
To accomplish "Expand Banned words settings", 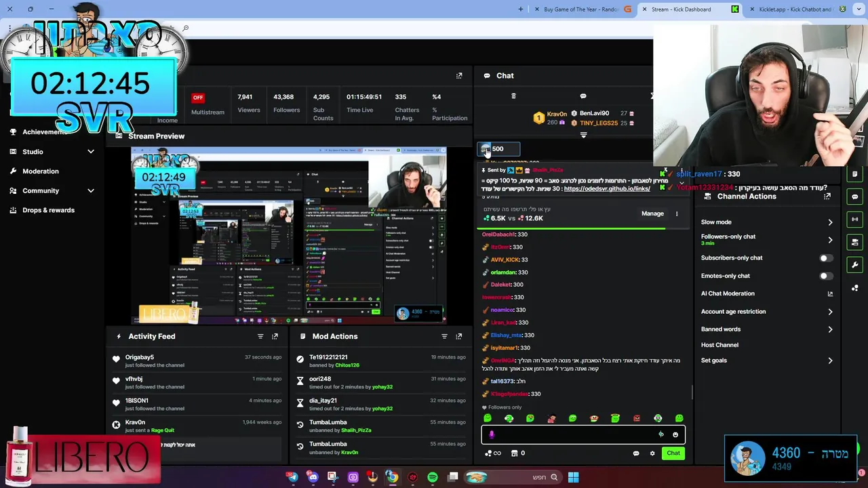I will point(830,329).
